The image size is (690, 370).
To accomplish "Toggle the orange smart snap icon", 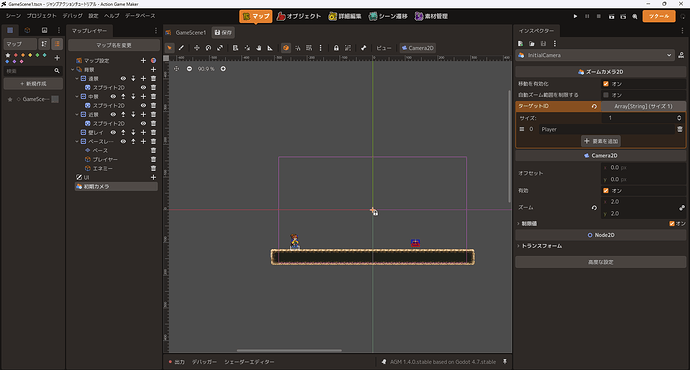I will click(286, 48).
